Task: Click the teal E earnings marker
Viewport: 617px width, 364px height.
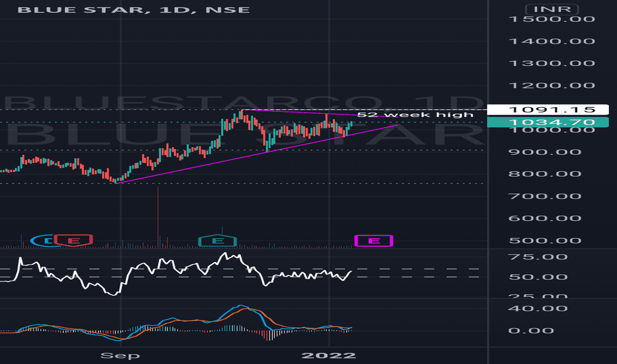Action: click(217, 240)
